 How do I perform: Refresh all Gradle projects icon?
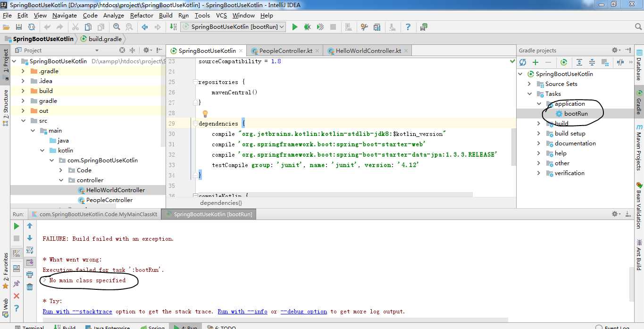tap(523, 62)
